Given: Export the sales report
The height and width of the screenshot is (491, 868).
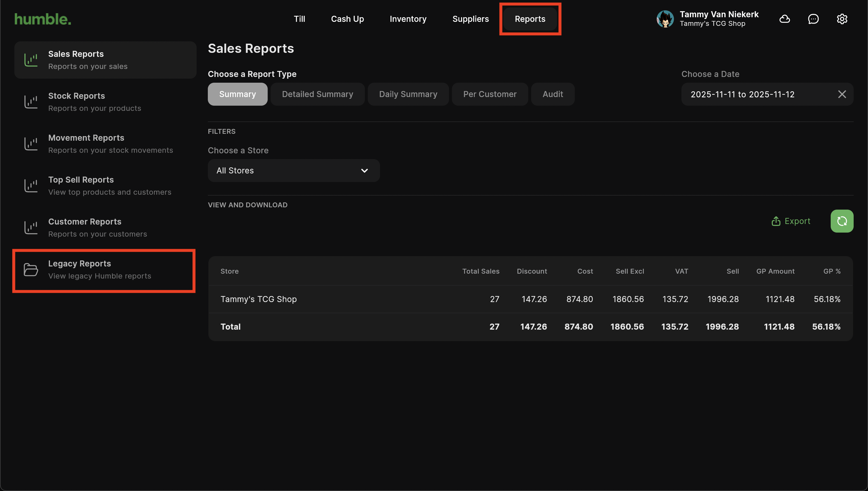Looking at the screenshot, I should 790,221.
